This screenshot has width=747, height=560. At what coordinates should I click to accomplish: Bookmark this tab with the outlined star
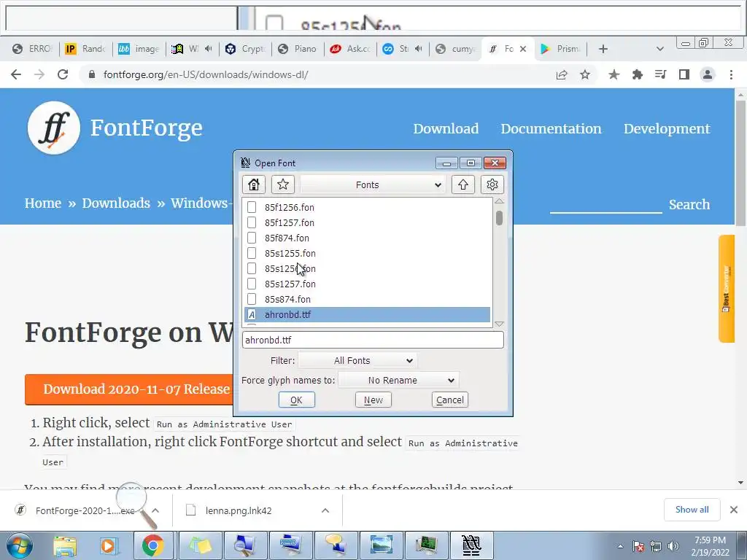pos(585,74)
